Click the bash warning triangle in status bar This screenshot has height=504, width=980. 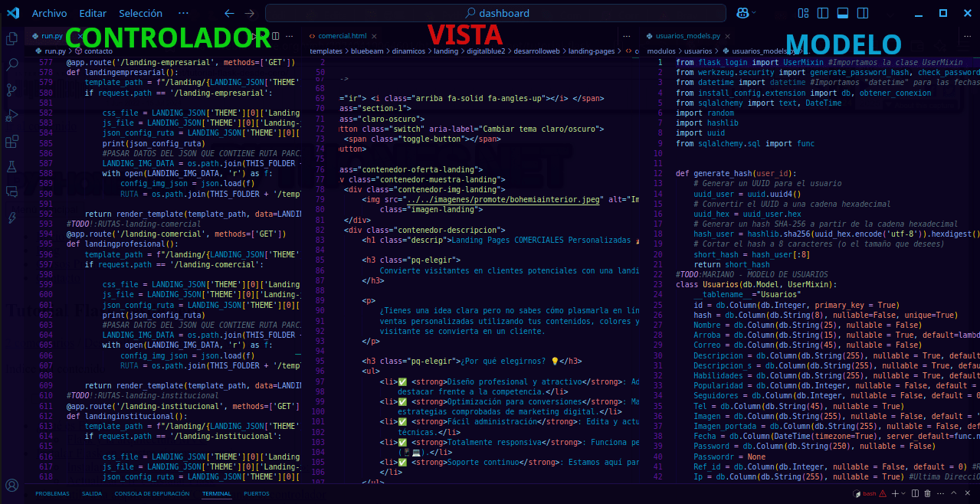point(883,493)
